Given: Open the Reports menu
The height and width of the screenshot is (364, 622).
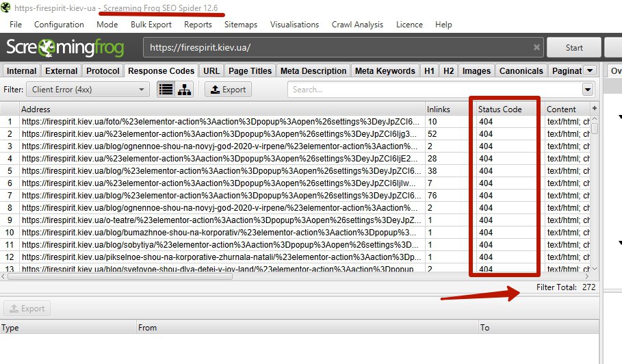Looking at the screenshot, I should (198, 25).
